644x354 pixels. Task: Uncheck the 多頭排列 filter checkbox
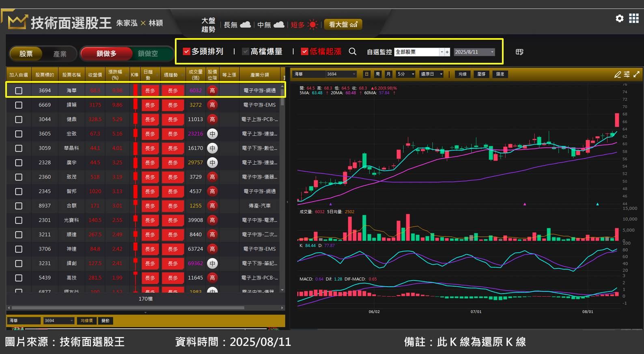[187, 51]
